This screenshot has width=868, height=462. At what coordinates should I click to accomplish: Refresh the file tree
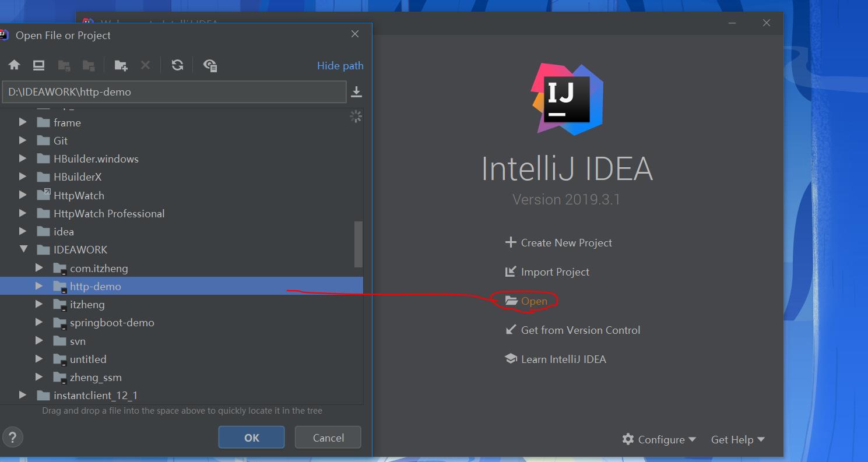point(178,65)
